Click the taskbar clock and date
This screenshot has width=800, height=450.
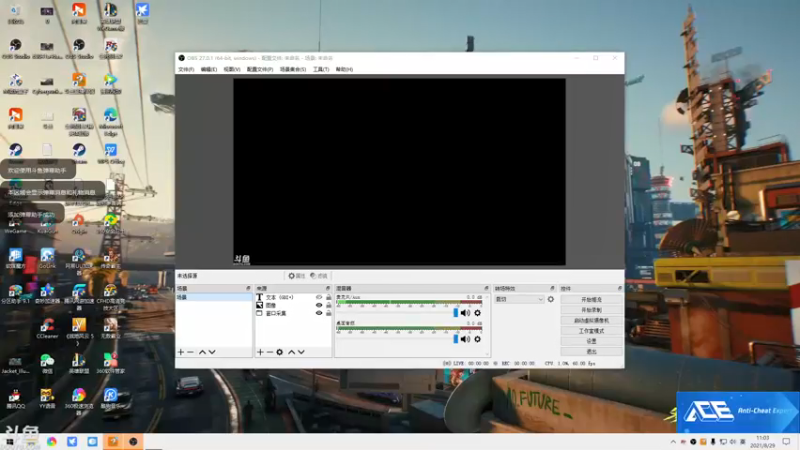tap(763, 442)
